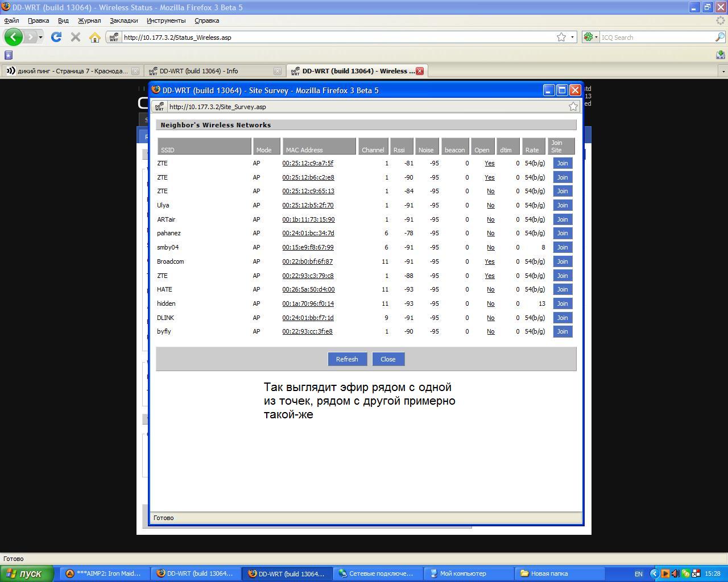Screen dimensions: 728x582
Task: Reload the page with the Refresh icon
Action: click(56, 37)
